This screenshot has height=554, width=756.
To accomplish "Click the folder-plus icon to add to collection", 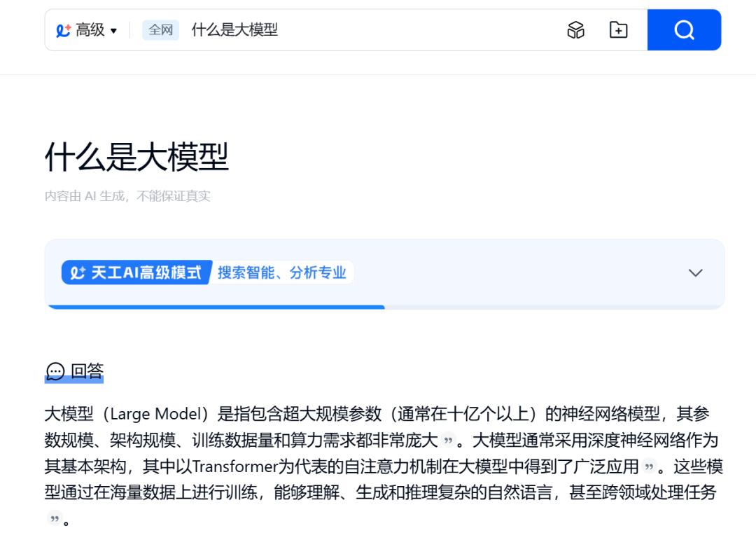I will point(618,30).
